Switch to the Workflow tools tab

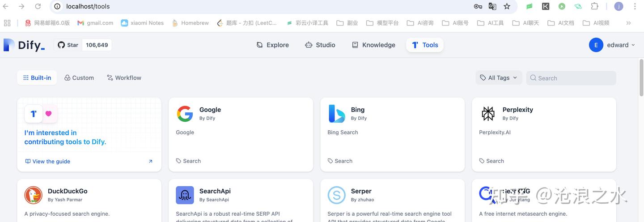point(124,78)
